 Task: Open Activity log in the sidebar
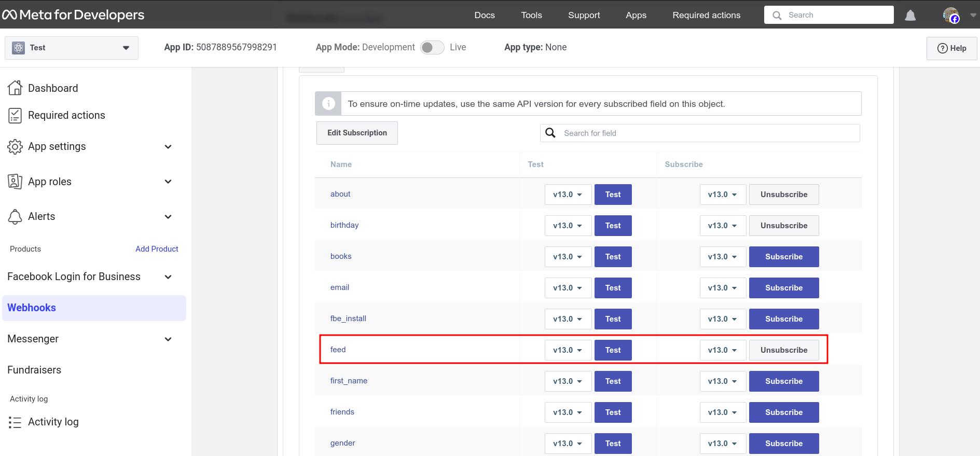[53, 422]
